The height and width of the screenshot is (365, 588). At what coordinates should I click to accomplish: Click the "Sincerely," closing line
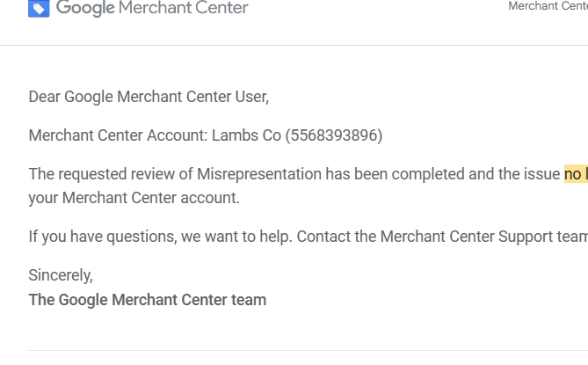[61, 275]
